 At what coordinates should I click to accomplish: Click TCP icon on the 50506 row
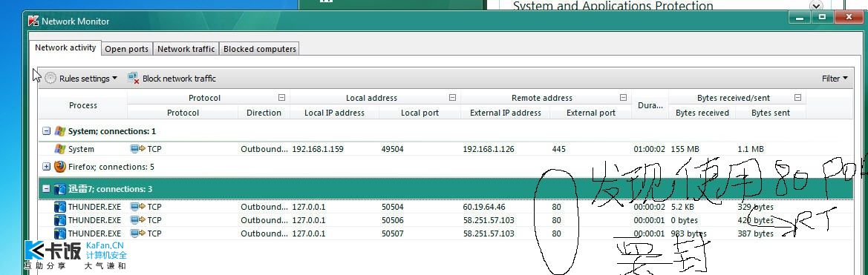click(138, 220)
